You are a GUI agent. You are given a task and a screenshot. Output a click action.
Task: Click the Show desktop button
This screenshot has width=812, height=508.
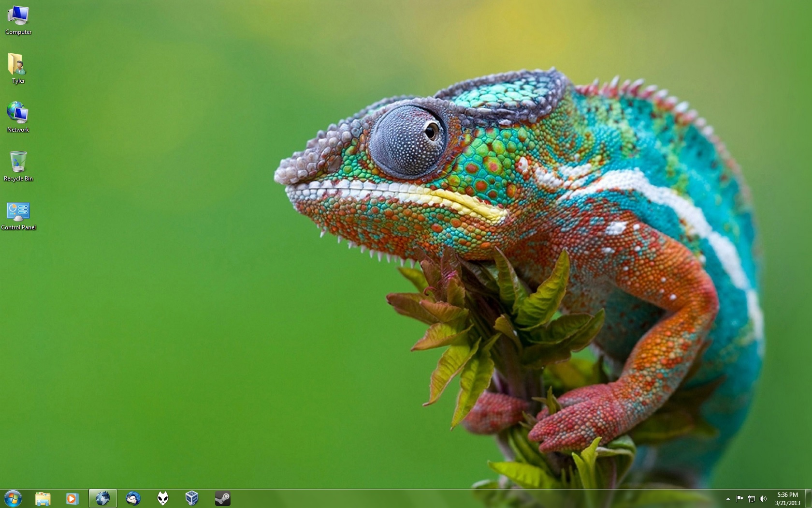[x=809, y=499]
